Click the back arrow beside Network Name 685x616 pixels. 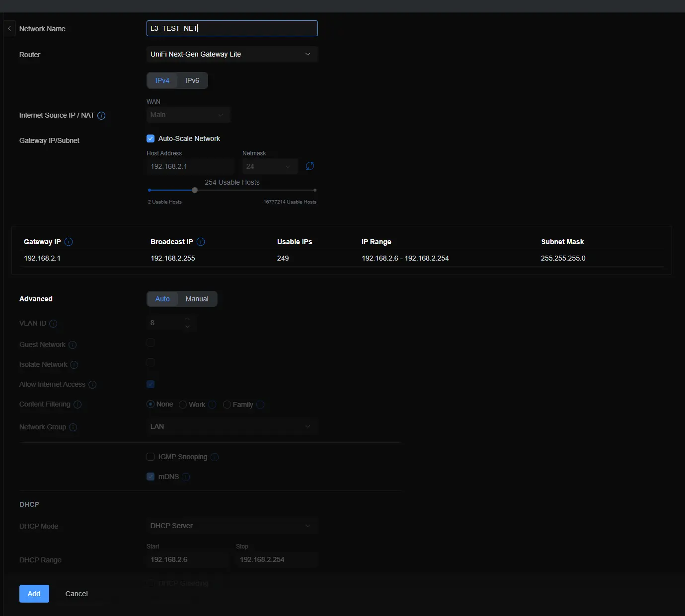coord(9,29)
